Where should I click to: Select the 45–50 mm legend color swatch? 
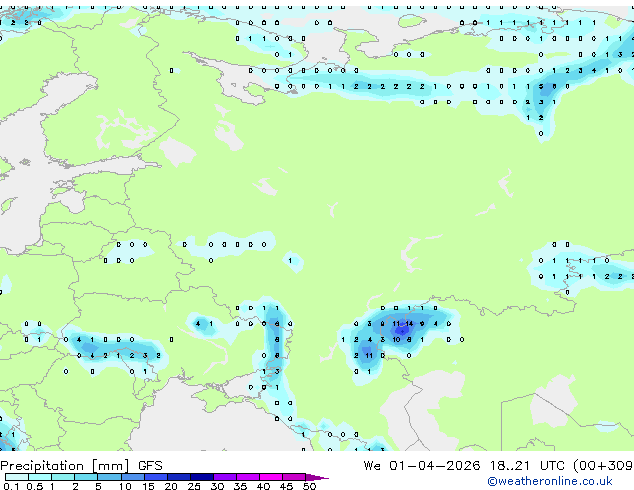pyautogui.click(x=294, y=477)
